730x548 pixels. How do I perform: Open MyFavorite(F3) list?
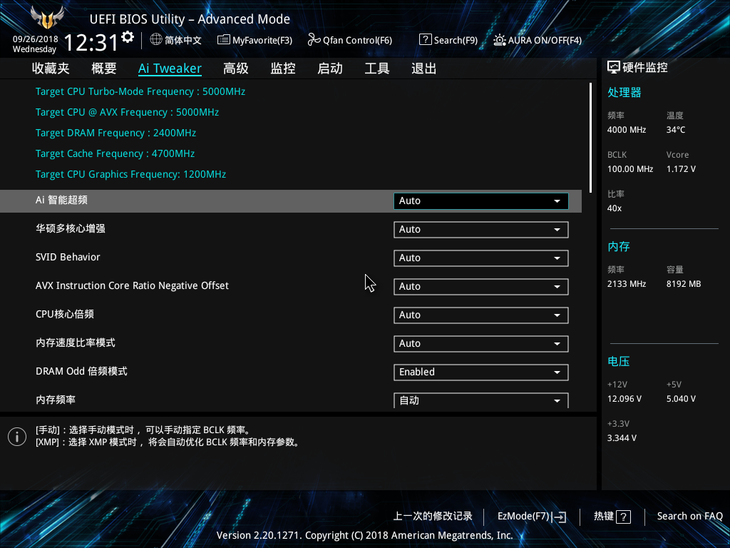coord(255,40)
